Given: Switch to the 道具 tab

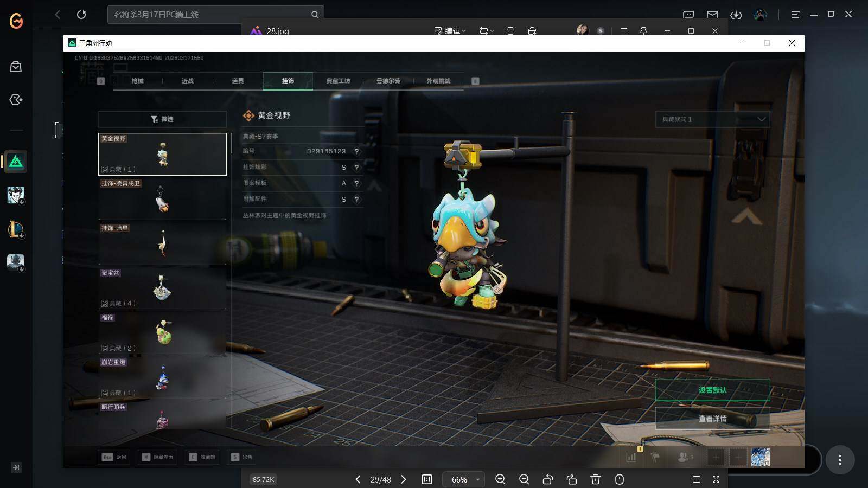Looking at the screenshot, I should (238, 81).
